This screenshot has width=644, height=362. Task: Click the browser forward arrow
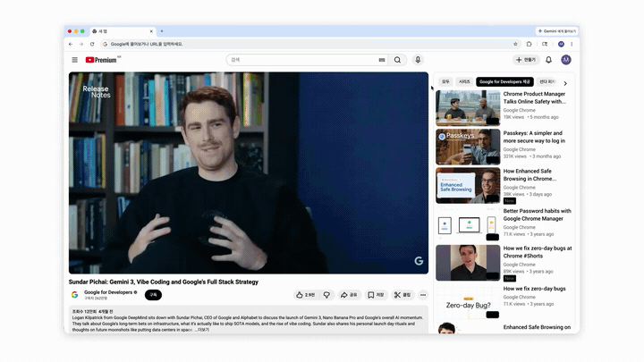click(x=81, y=44)
